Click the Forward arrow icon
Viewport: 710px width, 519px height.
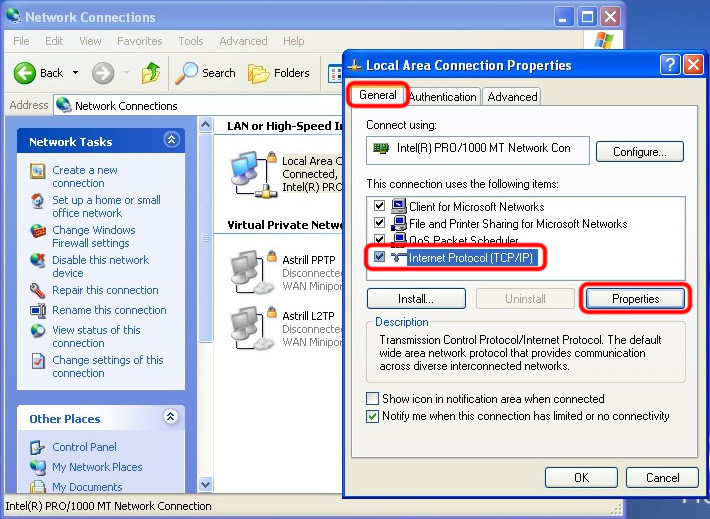tap(103, 73)
